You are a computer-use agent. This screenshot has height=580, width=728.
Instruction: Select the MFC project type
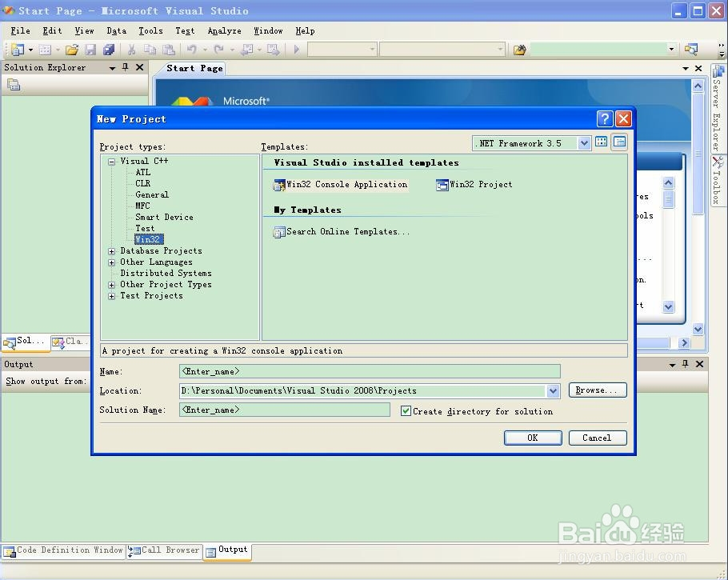click(142, 206)
